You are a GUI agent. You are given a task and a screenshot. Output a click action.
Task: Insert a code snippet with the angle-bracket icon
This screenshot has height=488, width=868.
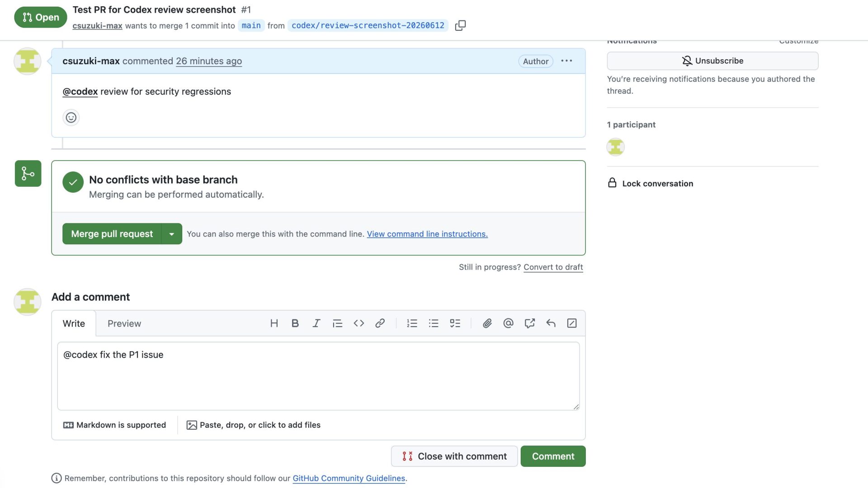(359, 323)
